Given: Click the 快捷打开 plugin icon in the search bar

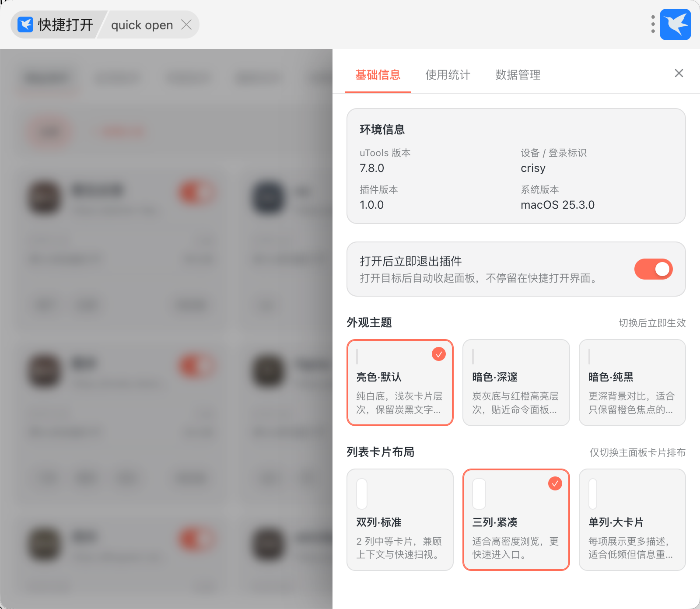Looking at the screenshot, I should pyautogui.click(x=25, y=24).
